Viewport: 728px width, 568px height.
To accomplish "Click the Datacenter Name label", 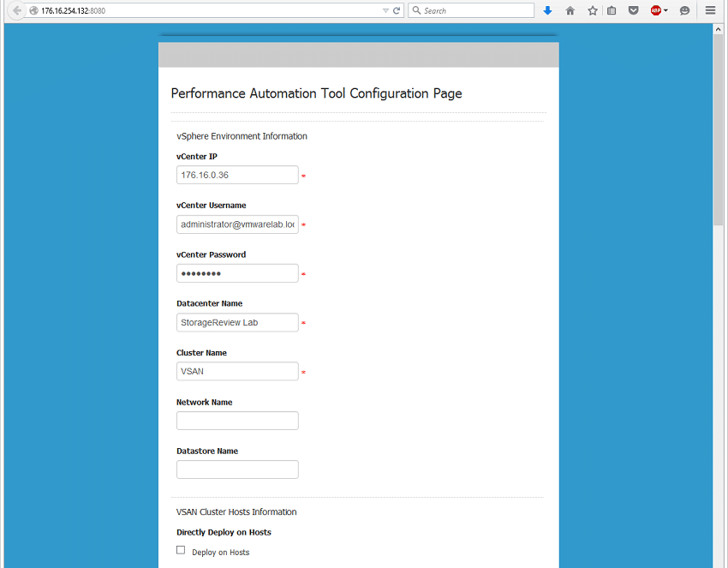I will pos(209,303).
